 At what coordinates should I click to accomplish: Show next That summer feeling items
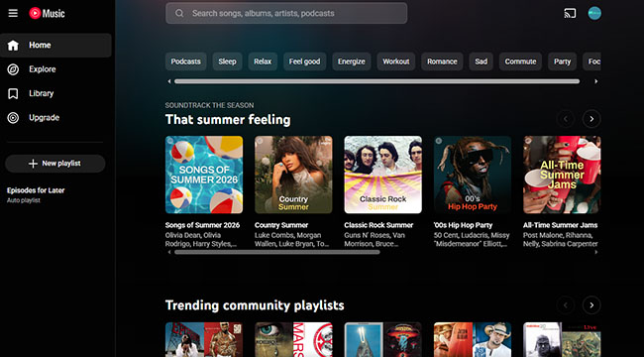click(x=591, y=119)
